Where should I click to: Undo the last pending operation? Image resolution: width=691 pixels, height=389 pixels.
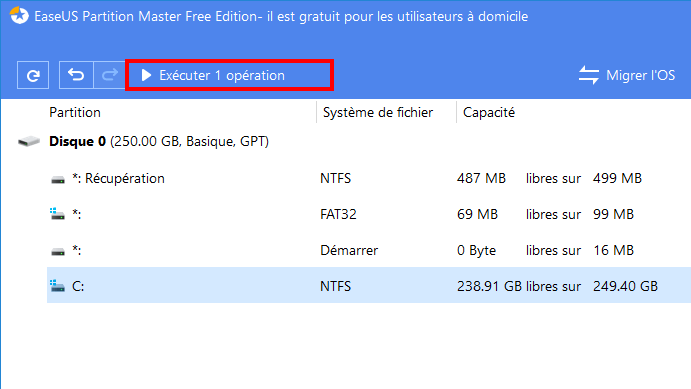click(x=76, y=75)
